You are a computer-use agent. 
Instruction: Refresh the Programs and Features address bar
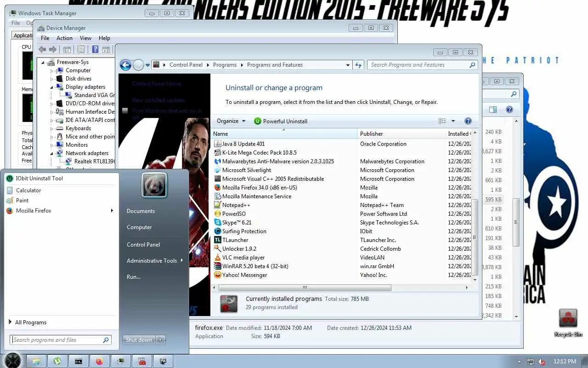coord(358,65)
